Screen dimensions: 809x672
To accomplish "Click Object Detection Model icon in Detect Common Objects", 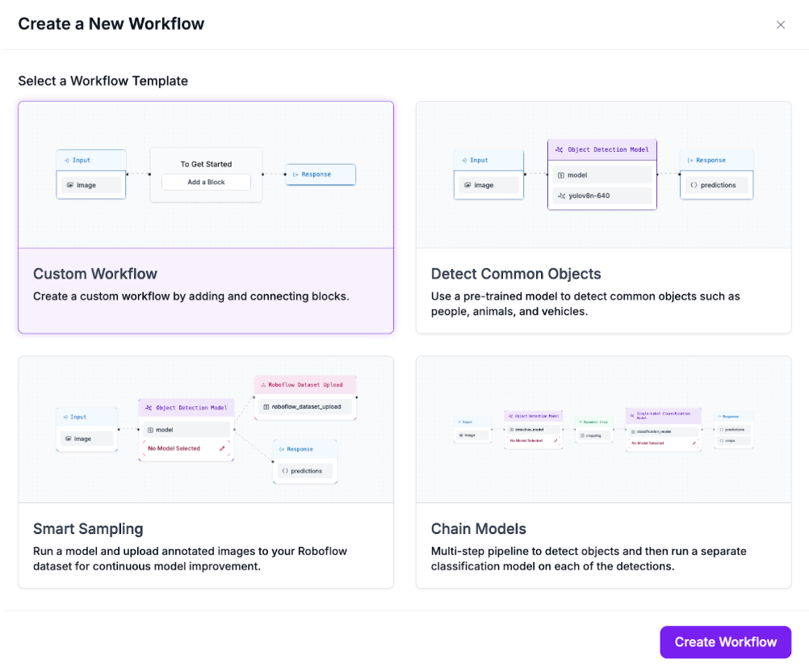I will [560, 149].
